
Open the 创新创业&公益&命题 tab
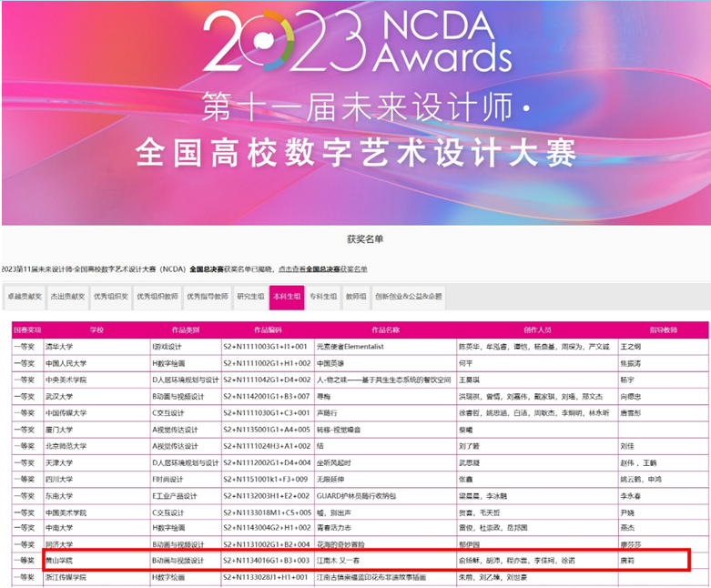point(408,297)
